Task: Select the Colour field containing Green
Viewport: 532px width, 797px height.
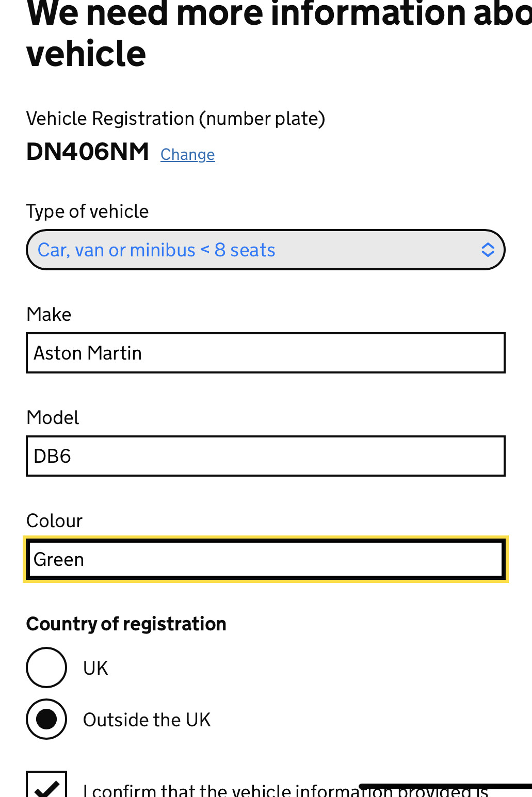Action: 265,560
